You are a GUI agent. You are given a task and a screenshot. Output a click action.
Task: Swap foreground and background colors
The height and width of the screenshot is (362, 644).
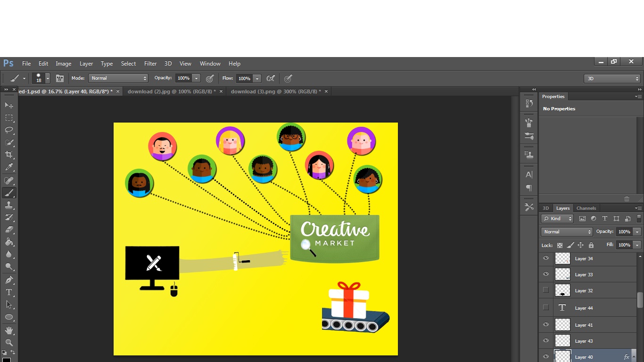pyautogui.click(x=13, y=352)
